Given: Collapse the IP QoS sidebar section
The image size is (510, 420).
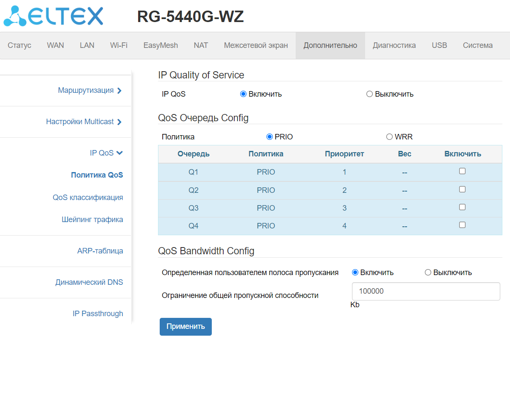Looking at the screenshot, I should (106, 153).
